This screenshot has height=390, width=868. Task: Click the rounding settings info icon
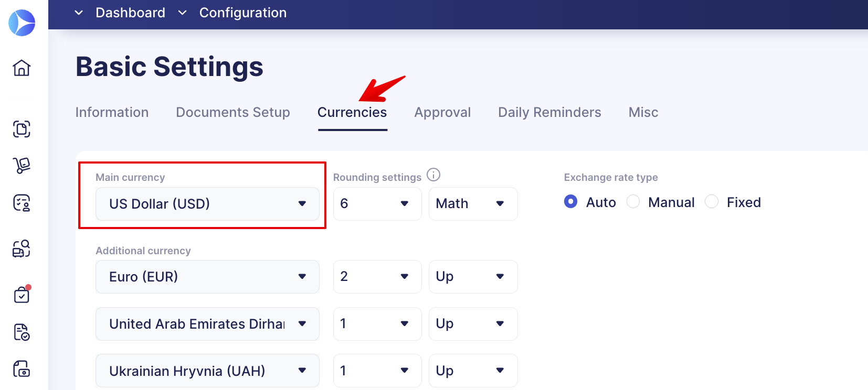433,175
